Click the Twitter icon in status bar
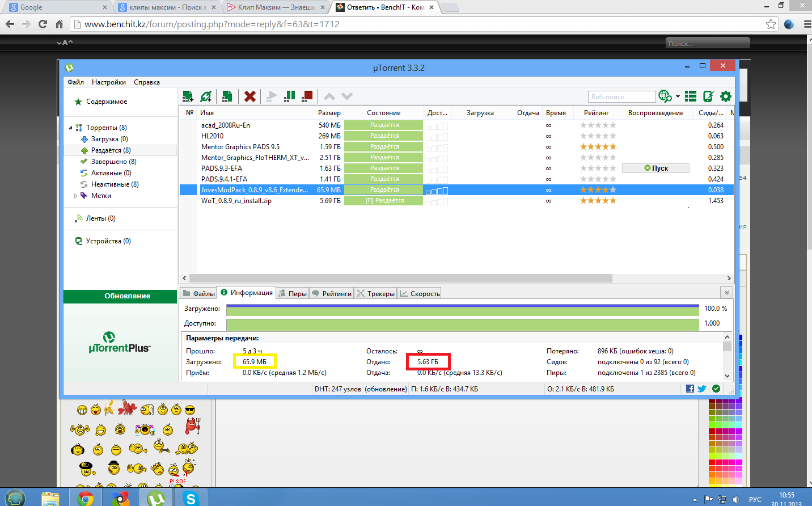The image size is (812, 506). tap(702, 389)
